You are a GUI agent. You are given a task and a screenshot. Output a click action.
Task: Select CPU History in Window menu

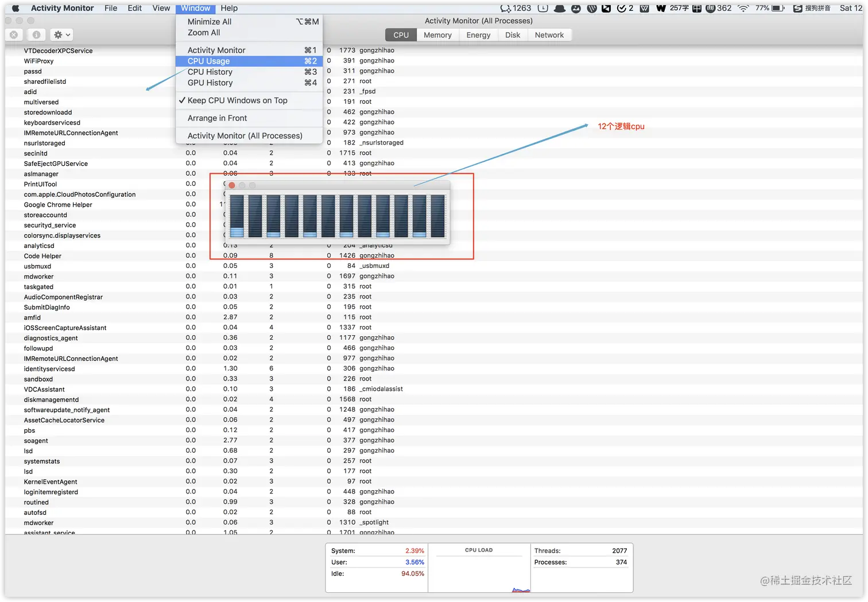tap(249, 72)
